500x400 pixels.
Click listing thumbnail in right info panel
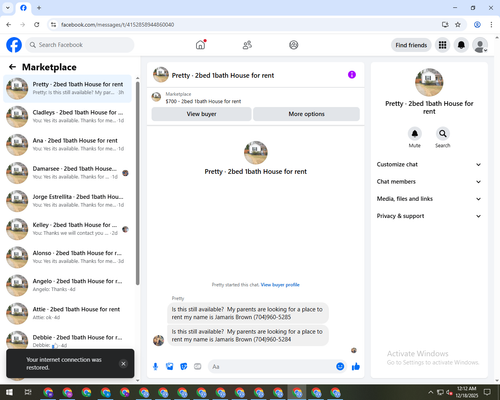point(429,82)
